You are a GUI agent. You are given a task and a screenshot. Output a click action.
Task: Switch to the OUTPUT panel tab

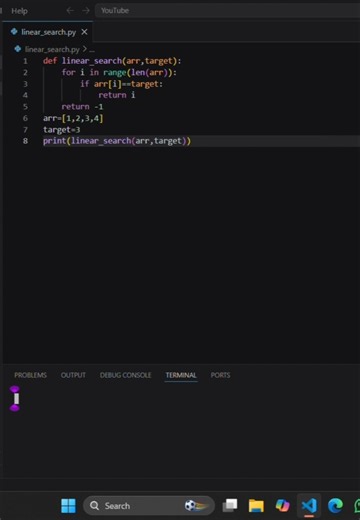[73, 375]
